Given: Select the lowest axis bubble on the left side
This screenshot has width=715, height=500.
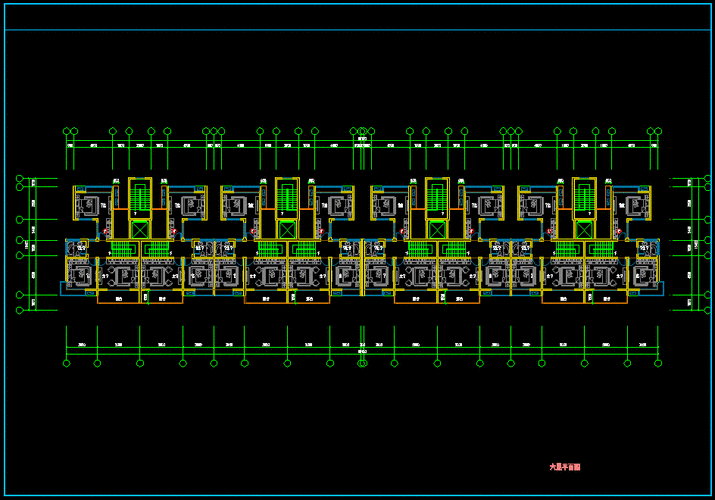Looking at the screenshot, I should 19,310.
